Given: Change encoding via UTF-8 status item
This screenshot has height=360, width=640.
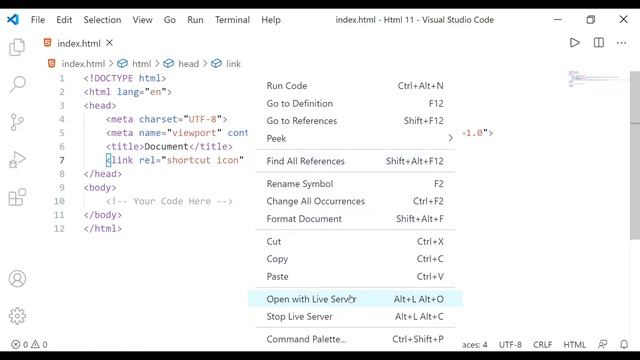Looking at the screenshot, I should [510, 344].
